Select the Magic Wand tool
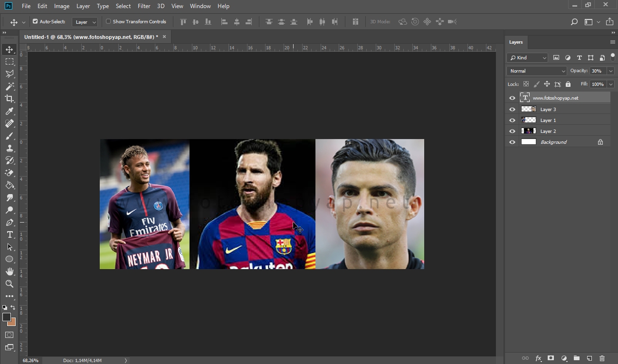The height and width of the screenshot is (364, 618). coord(10,86)
